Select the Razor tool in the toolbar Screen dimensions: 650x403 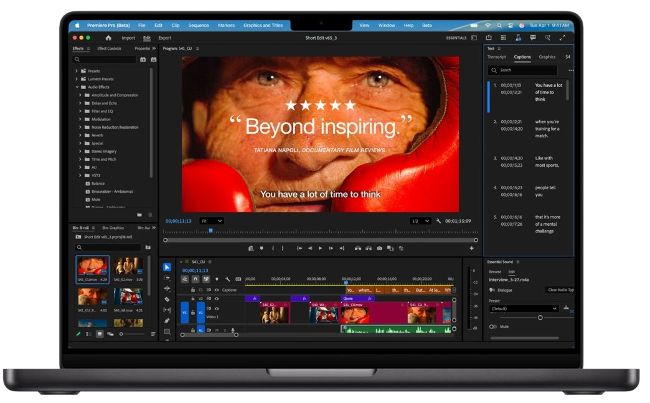pyautogui.click(x=167, y=298)
